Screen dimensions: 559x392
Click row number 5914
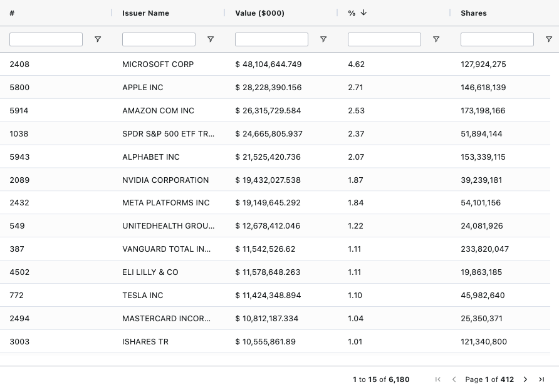19,110
